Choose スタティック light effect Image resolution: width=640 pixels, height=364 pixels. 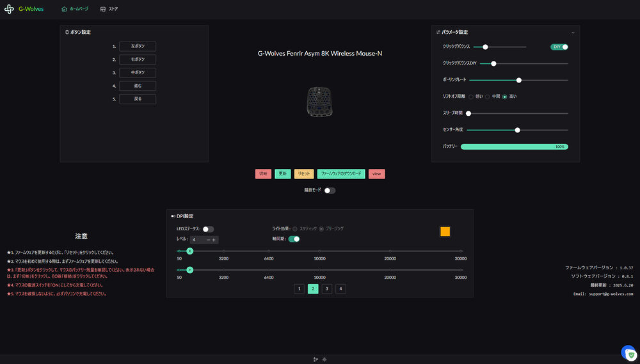click(x=294, y=229)
